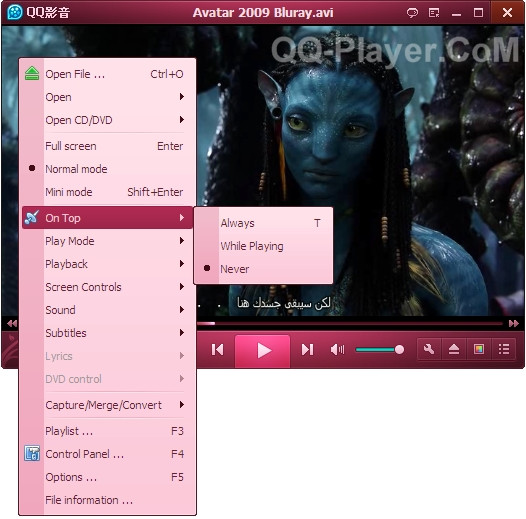Skip to the next track
Screen dimensions: 526x519
pos(307,350)
